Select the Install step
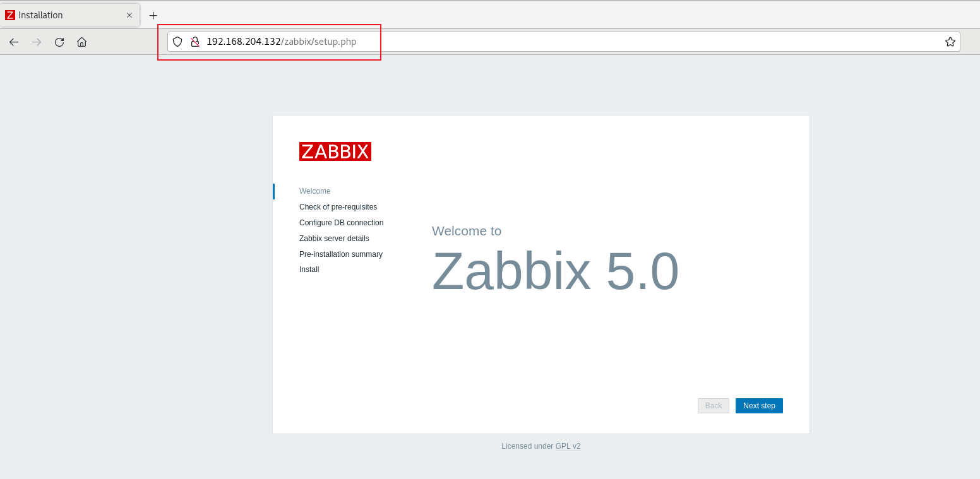Viewport: 980px width, 479px height. coord(309,269)
